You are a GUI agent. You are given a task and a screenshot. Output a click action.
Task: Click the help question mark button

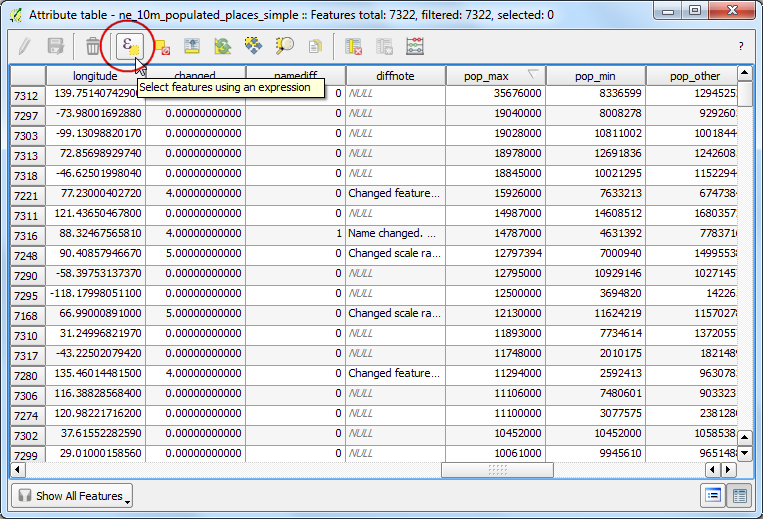tap(741, 46)
